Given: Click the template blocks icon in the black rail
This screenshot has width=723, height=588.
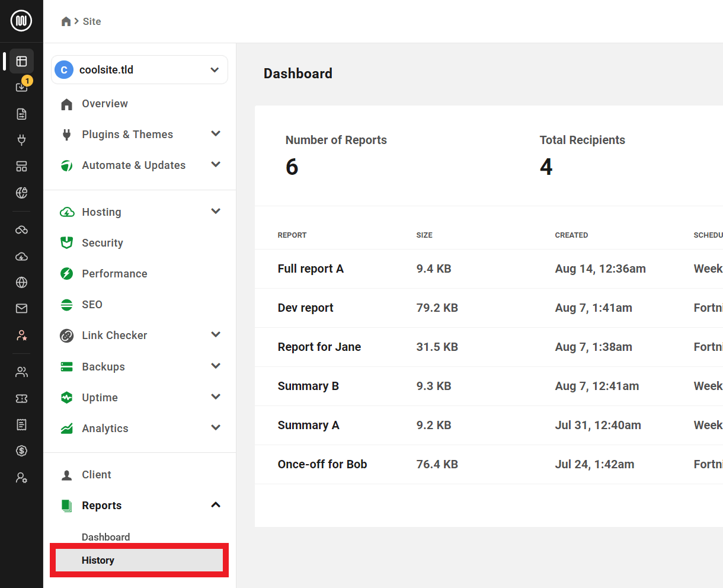Looking at the screenshot, I should pyautogui.click(x=21, y=167).
